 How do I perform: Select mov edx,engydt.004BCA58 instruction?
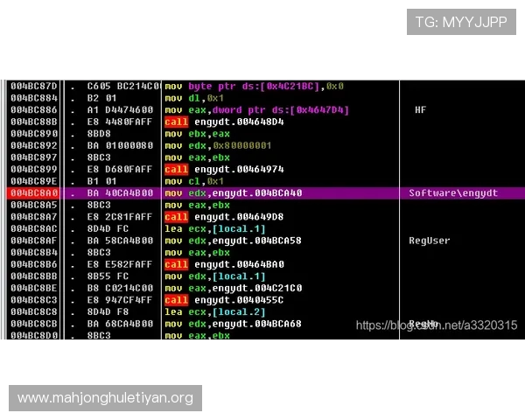point(231,240)
